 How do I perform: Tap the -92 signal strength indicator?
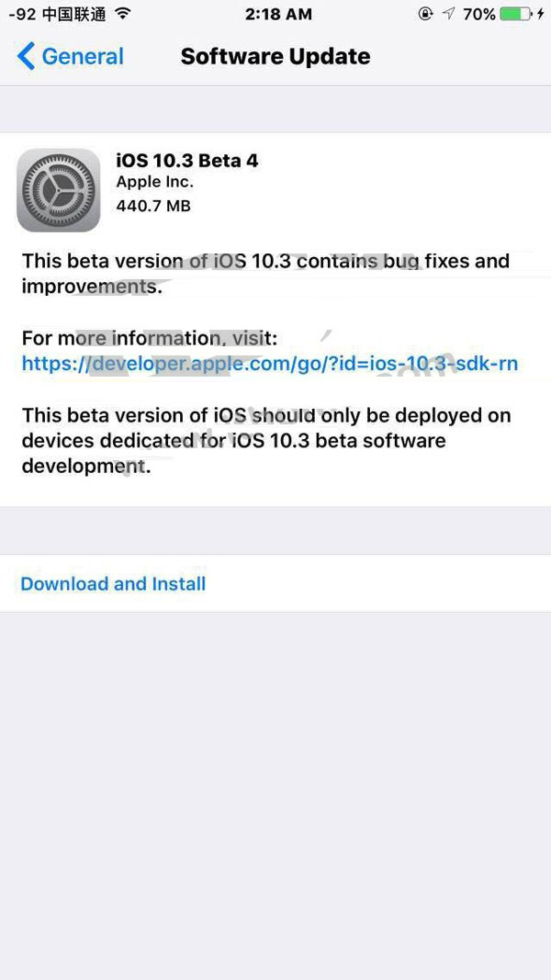coord(21,14)
